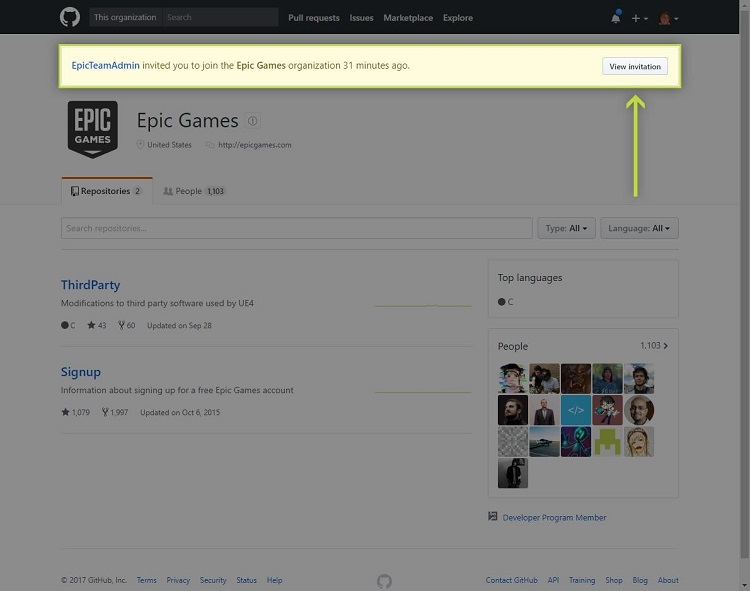Click the footer GitHub mark icon
This screenshot has width=750, height=591.
coord(384,581)
